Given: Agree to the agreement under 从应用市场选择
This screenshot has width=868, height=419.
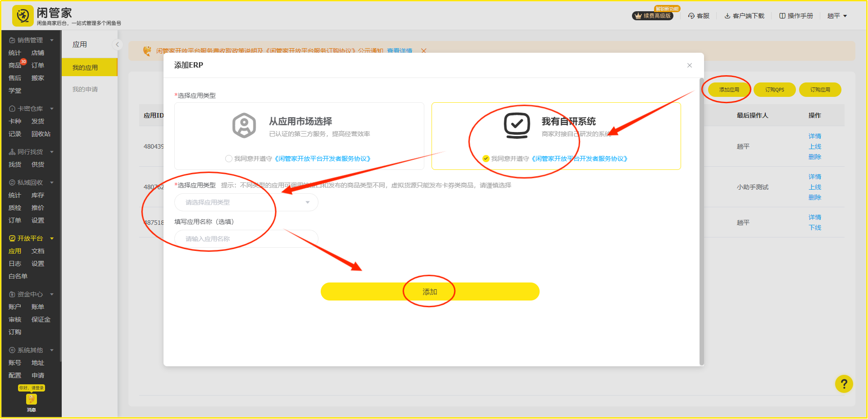Looking at the screenshot, I should 229,159.
